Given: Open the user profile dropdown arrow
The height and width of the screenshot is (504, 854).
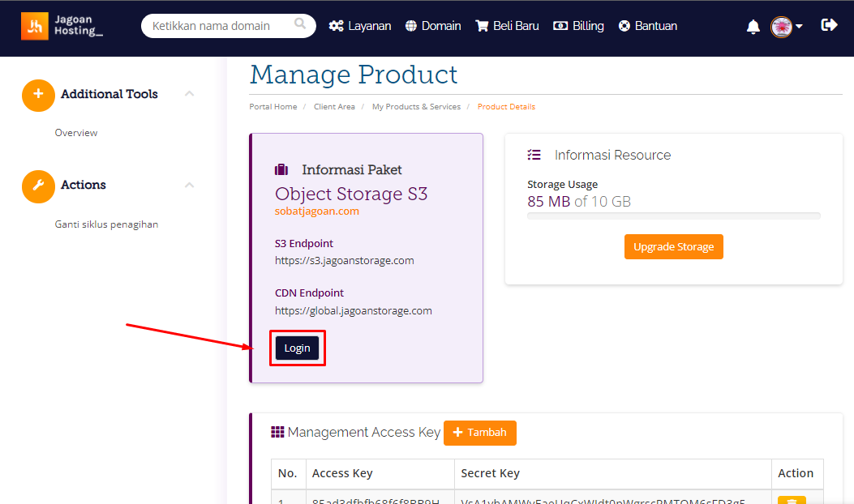Looking at the screenshot, I should [799, 27].
